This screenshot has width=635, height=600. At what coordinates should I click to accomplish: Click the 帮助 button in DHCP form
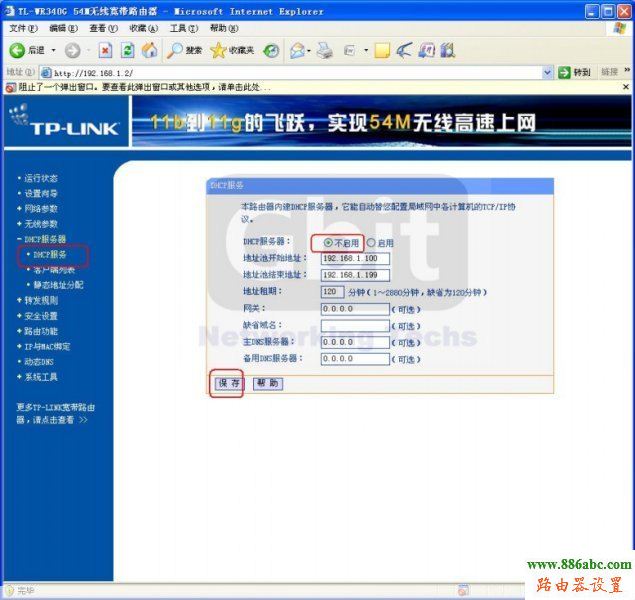267,383
